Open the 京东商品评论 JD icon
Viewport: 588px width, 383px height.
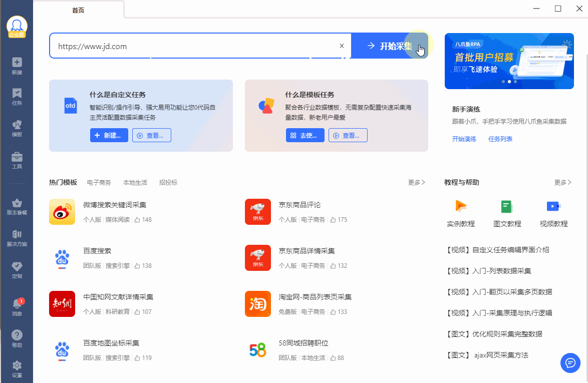[x=258, y=212]
